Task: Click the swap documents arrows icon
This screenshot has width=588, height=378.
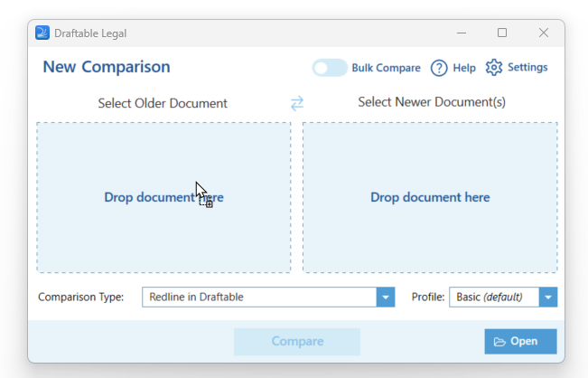Action: pos(297,103)
